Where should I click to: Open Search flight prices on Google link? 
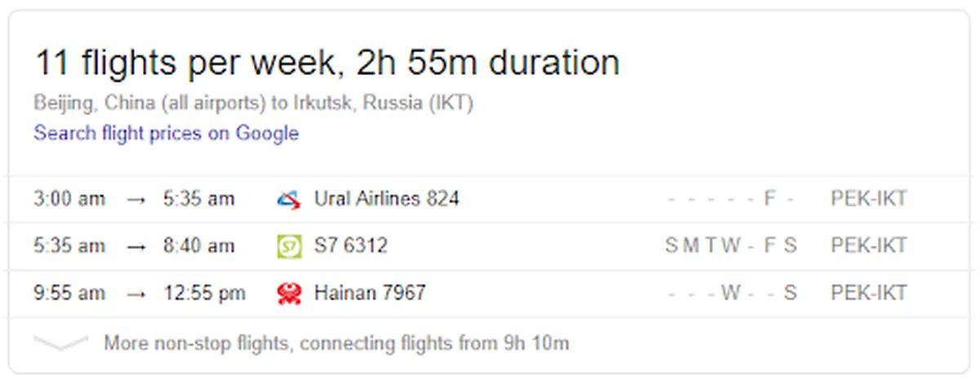click(x=166, y=133)
